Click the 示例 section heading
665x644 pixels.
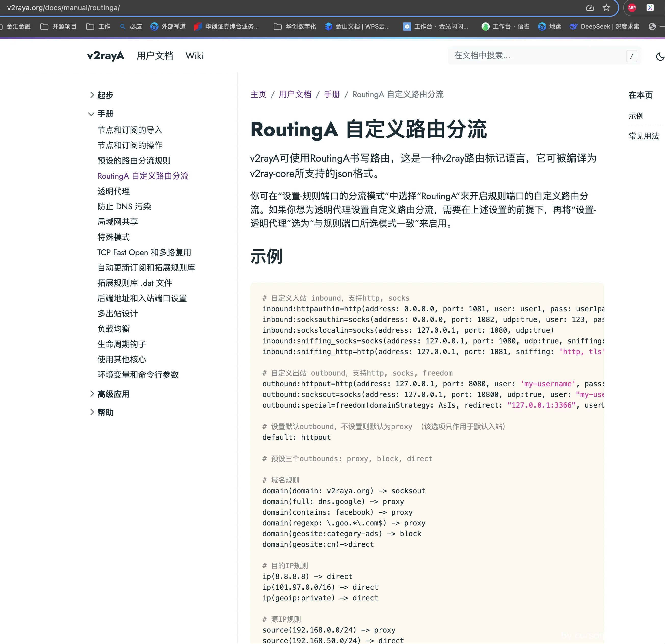266,256
